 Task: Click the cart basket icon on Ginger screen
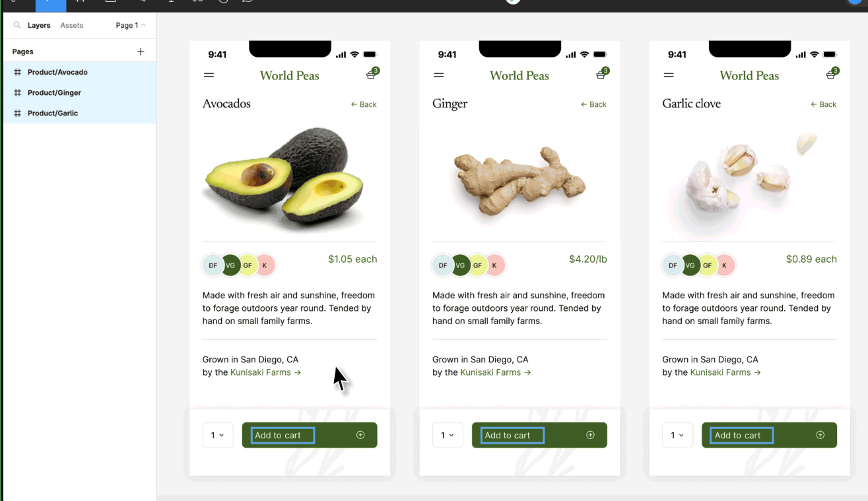[x=601, y=75]
